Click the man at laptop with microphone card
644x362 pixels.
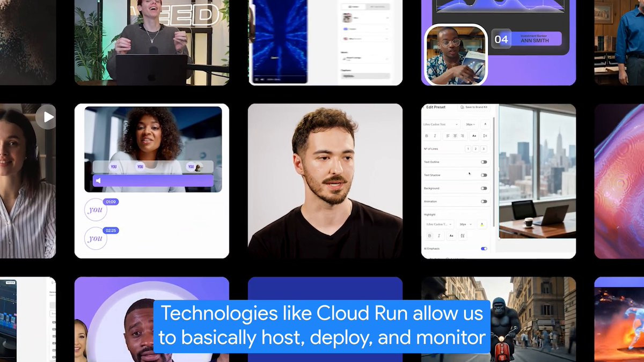[152, 42]
